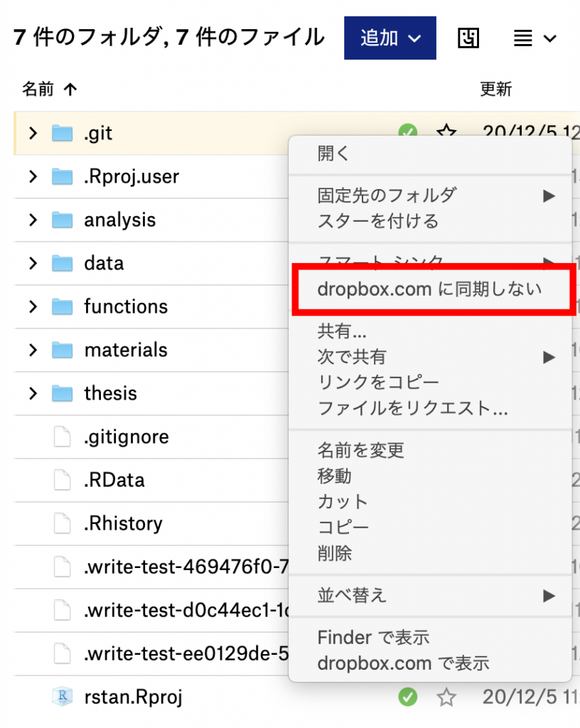Viewport: 580px width, 728px height.
Task: Toggle the star on the .git row
Action: point(446,132)
